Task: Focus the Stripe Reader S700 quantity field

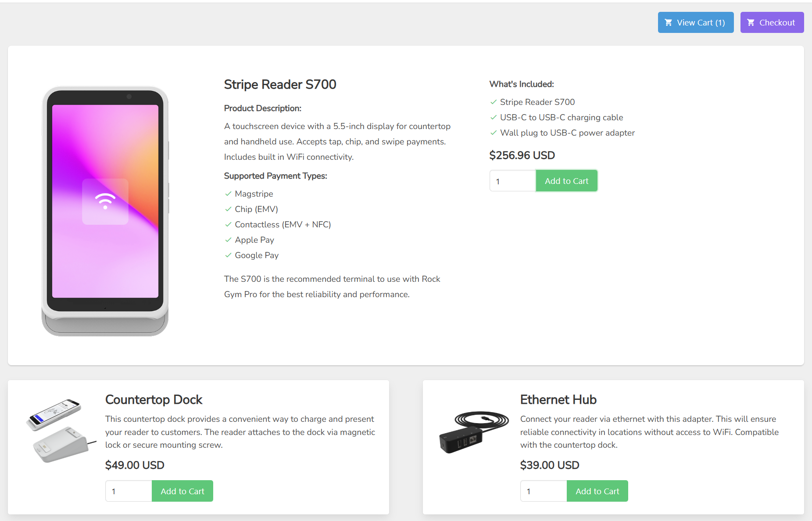Action: click(512, 181)
